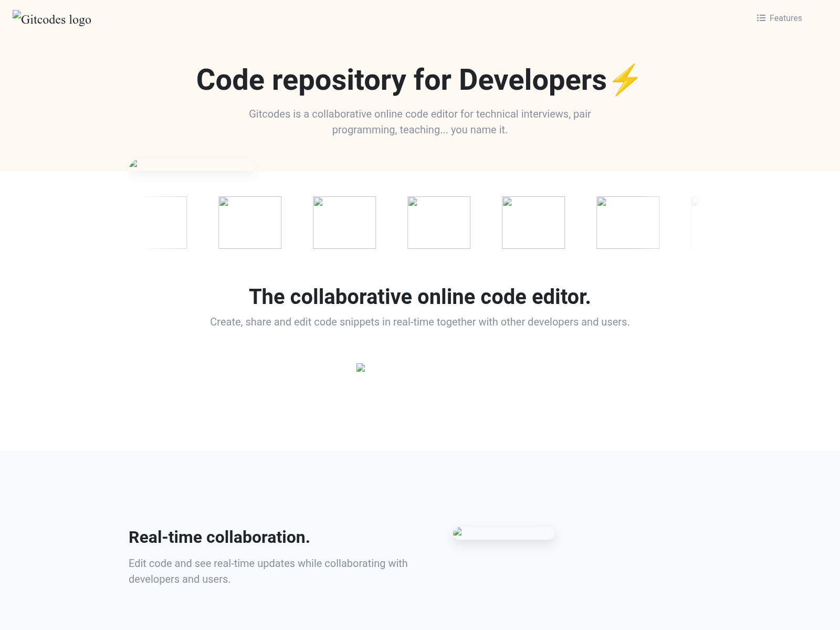Open the Features navigation link
Image resolution: width=840 pixels, height=630 pixels.
(x=785, y=18)
